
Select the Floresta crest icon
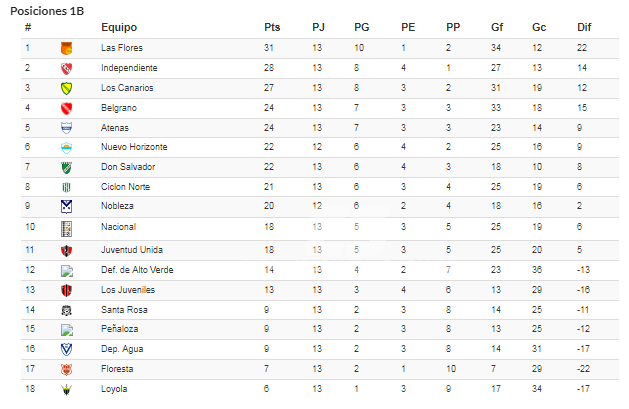(x=66, y=370)
